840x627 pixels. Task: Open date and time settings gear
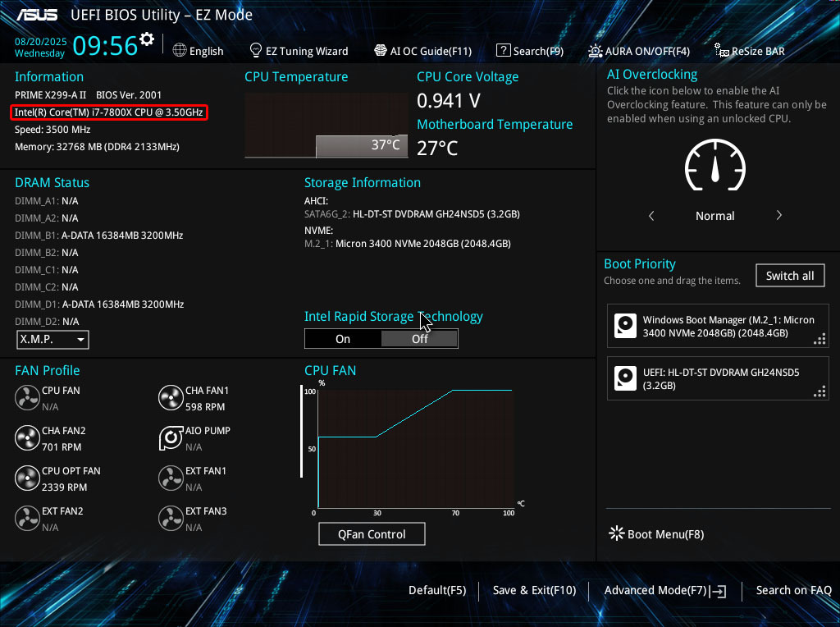(x=147, y=39)
